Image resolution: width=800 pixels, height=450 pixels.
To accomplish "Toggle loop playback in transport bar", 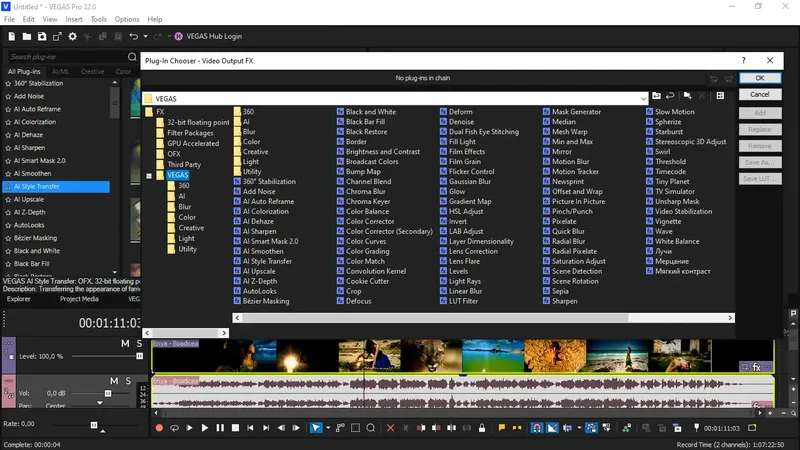I will point(174,428).
